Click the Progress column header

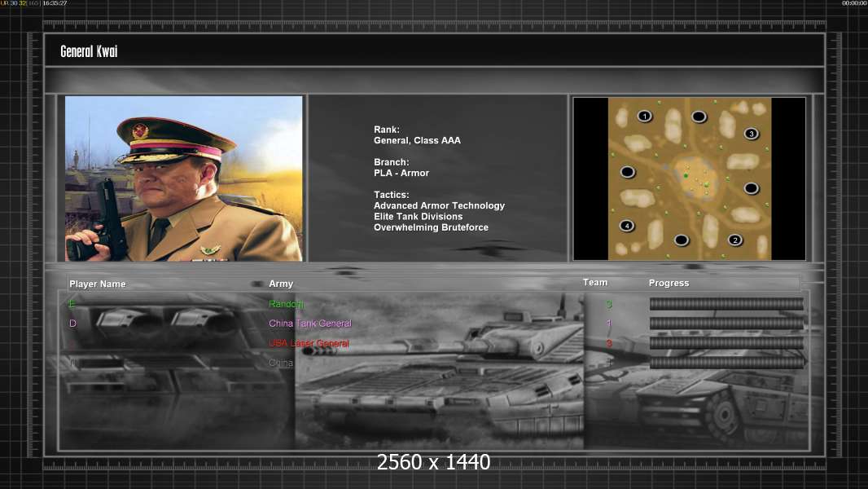point(669,283)
